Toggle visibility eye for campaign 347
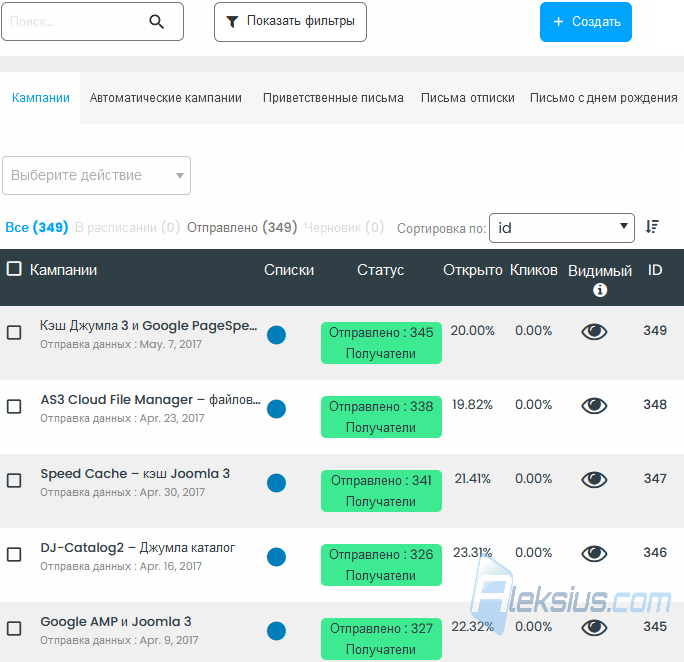This screenshot has width=684, height=662. point(594,480)
